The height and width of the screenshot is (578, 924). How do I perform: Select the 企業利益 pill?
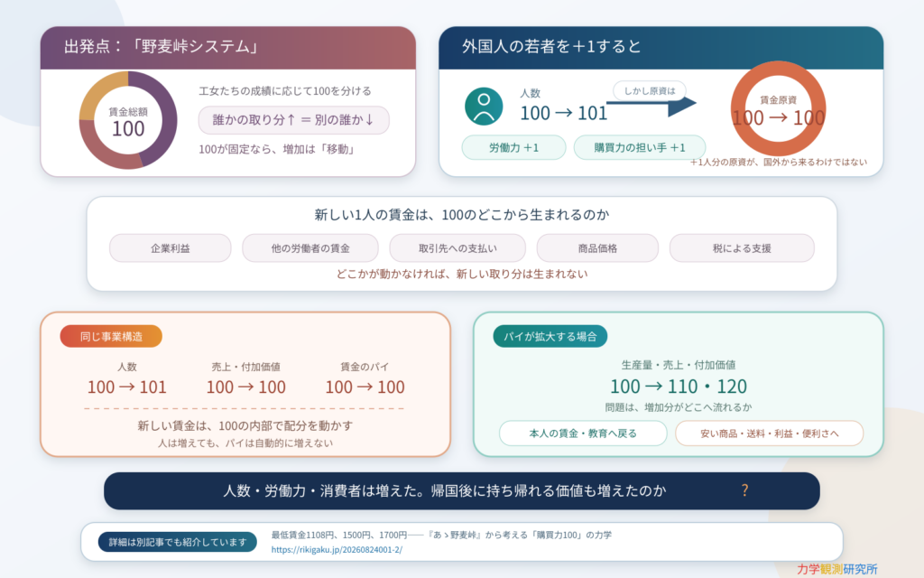[171, 248]
